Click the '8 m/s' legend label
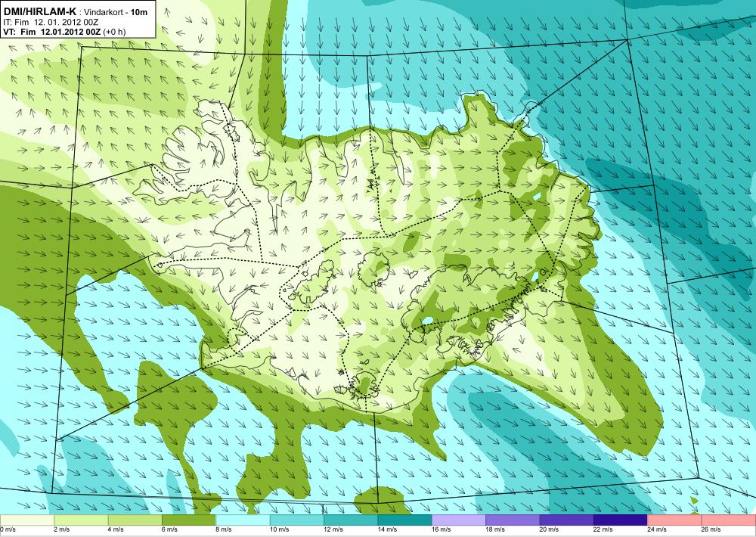Viewport: 756px width, 537px height. pyautogui.click(x=225, y=529)
